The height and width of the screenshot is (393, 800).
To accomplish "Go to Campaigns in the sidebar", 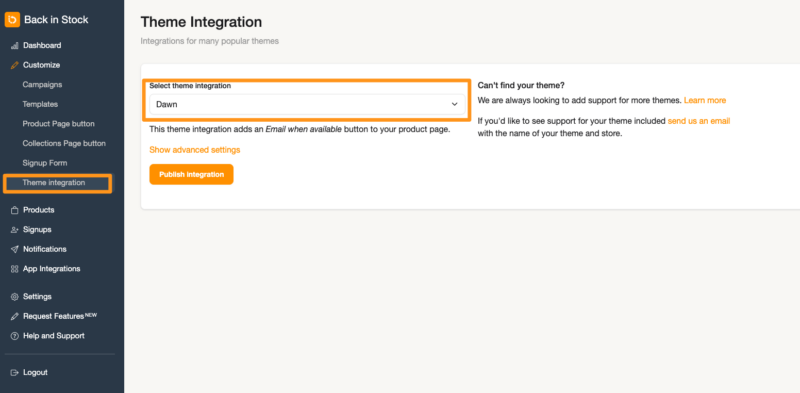I will (x=42, y=85).
